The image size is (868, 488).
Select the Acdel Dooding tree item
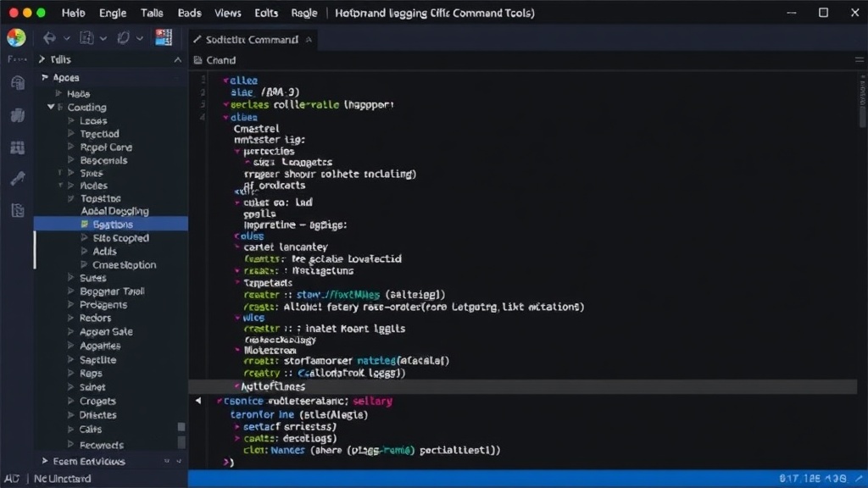coord(114,211)
